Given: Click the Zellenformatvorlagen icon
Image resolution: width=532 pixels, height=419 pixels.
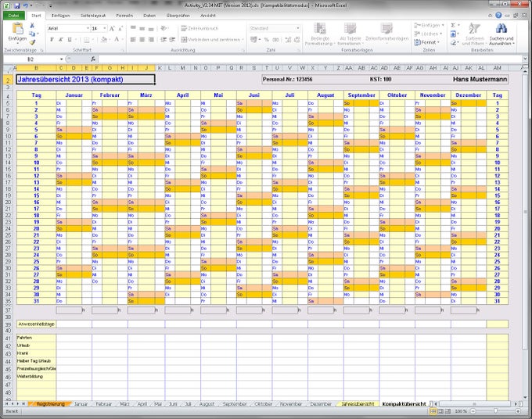Looking at the screenshot, I should (386, 28).
